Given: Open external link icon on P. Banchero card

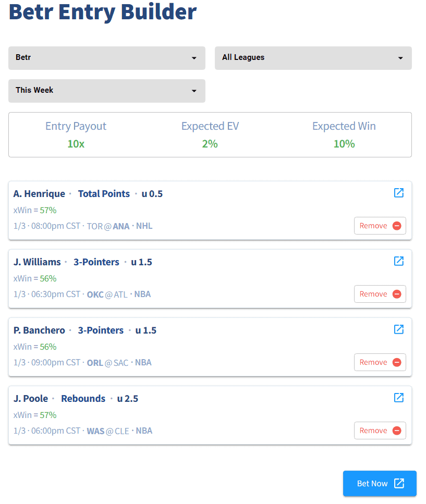Looking at the screenshot, I should click(399, 329).
